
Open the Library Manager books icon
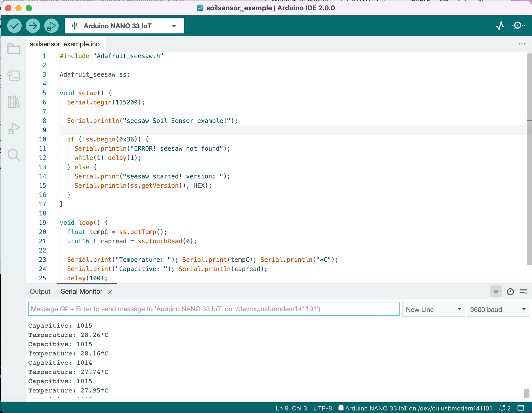[14, 102]
